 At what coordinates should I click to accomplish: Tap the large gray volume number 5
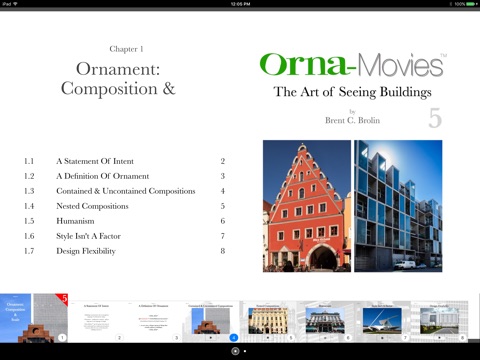pyautogui.click(x=435, y=118)
